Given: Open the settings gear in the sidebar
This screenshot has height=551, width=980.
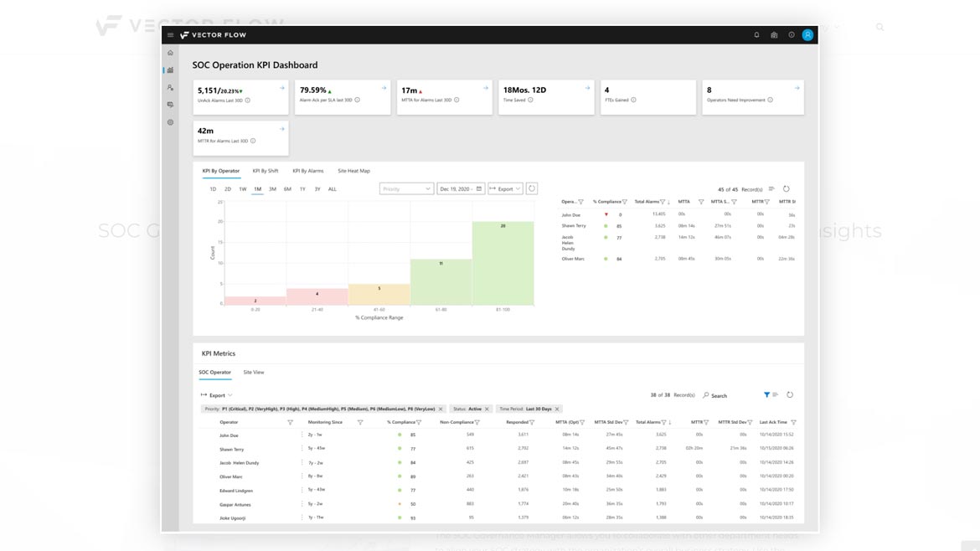Looking at the screenshot, I should click(x=170, y=122).
